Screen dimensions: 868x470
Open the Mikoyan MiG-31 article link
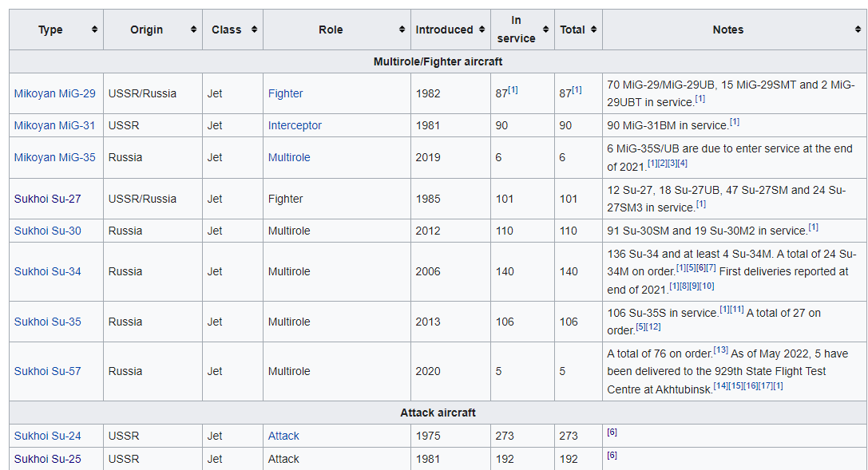[x=55, y=125]
